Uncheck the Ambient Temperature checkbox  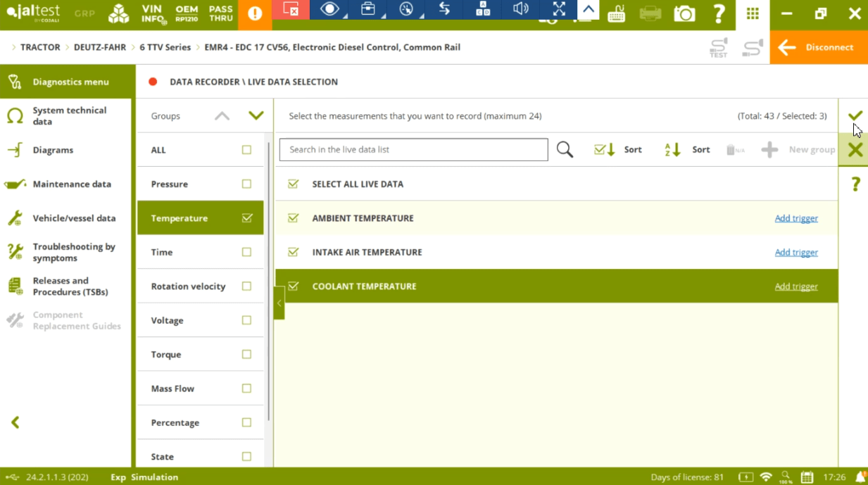click(x=294, y=218)
